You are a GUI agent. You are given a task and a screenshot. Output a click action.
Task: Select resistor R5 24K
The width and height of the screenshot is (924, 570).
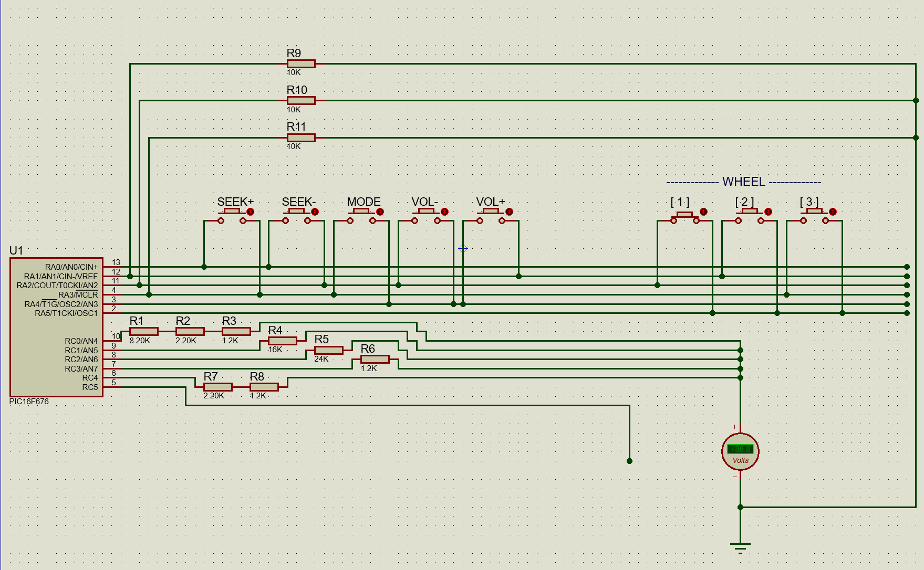[329, 350]
